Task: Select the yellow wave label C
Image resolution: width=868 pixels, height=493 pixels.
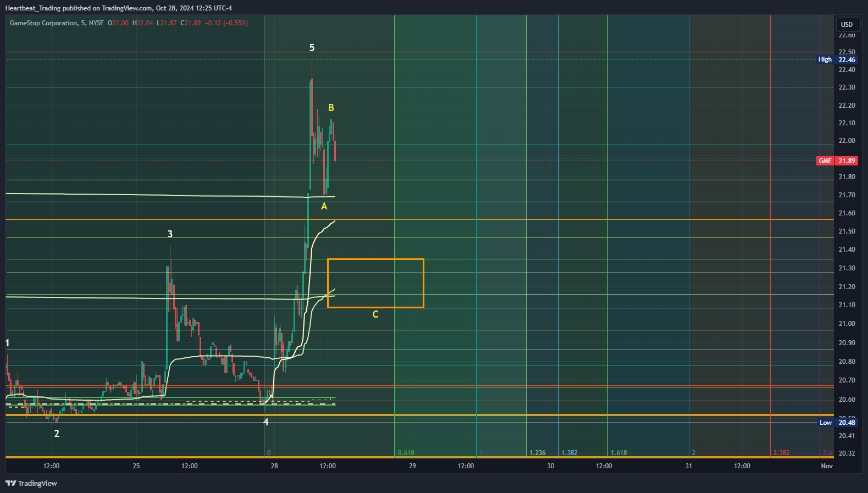Action: pyautogui.click(x=375, y=314)
